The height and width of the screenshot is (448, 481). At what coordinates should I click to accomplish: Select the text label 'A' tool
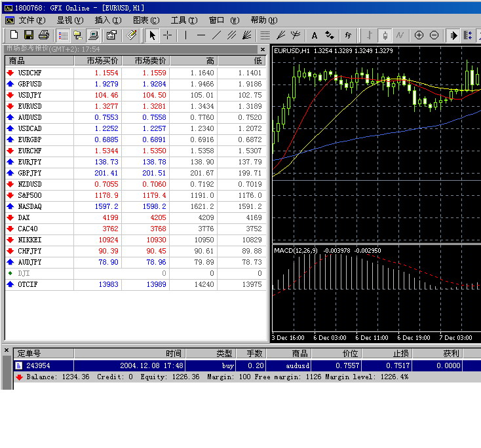point(314,35)
